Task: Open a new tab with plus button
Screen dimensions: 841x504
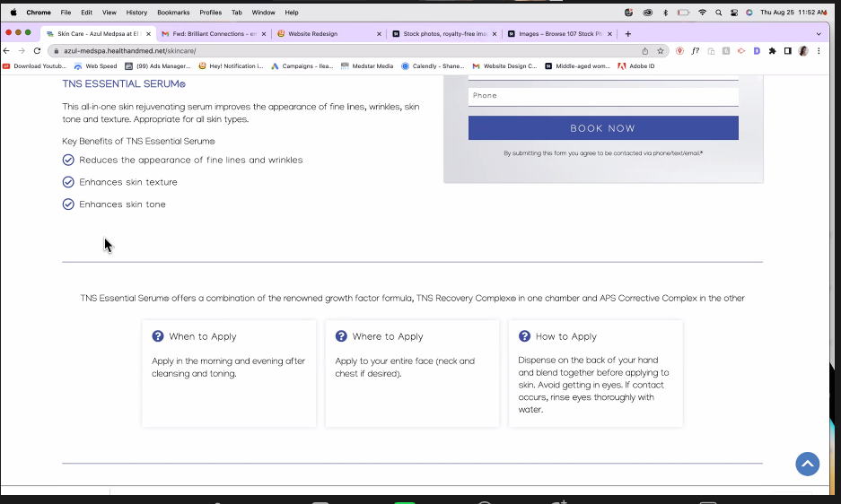Action: point(628,34)
